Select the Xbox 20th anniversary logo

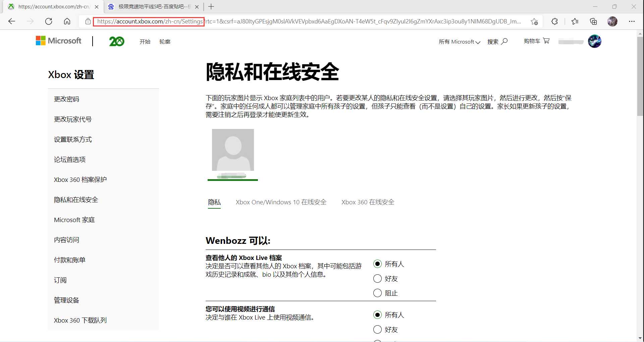click(116, 41)
